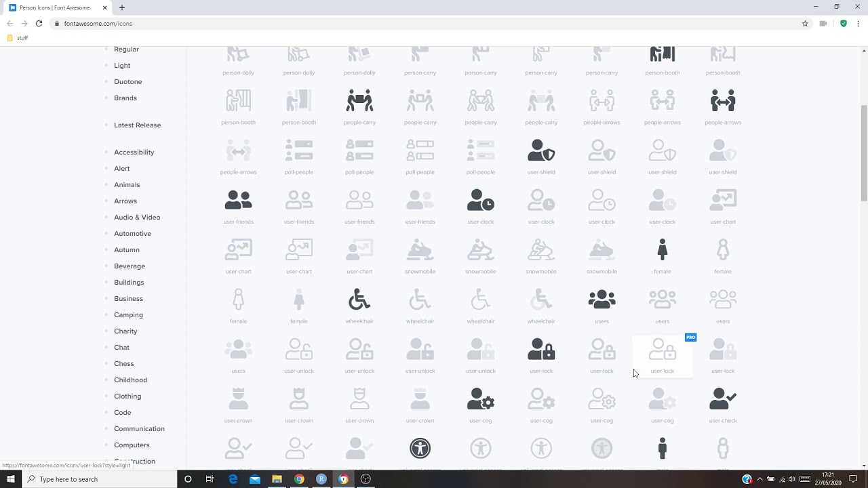Select the Camping category
This screenshot has width=868, height=488.
point(129,315)
